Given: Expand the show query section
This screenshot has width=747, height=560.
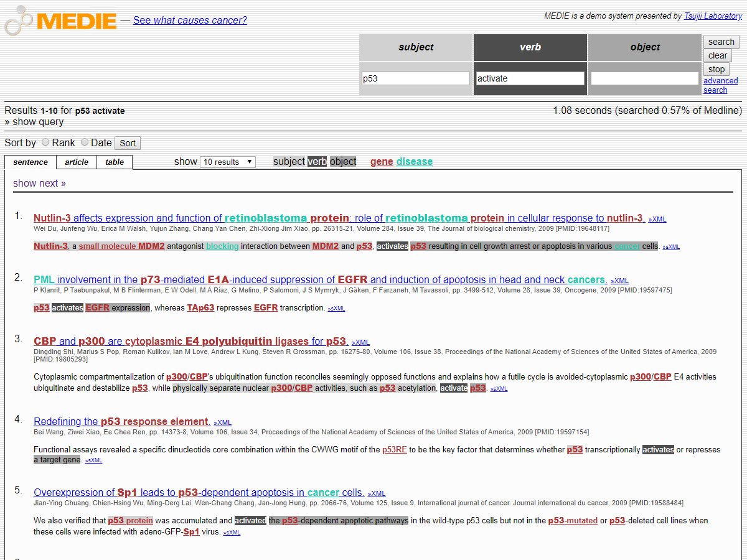Looking at the screenshot, I should point(34,122).
